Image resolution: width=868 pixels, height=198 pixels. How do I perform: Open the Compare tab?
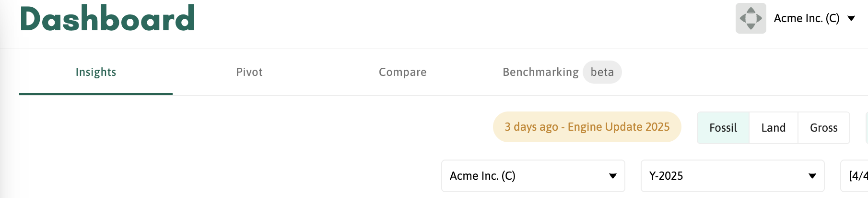(x=402, y=72)
